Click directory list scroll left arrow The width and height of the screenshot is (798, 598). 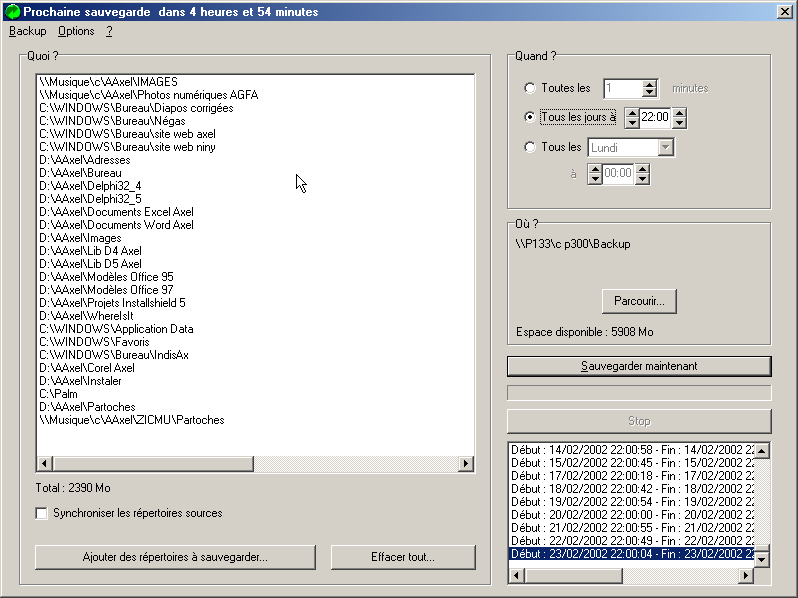point(44,464)
